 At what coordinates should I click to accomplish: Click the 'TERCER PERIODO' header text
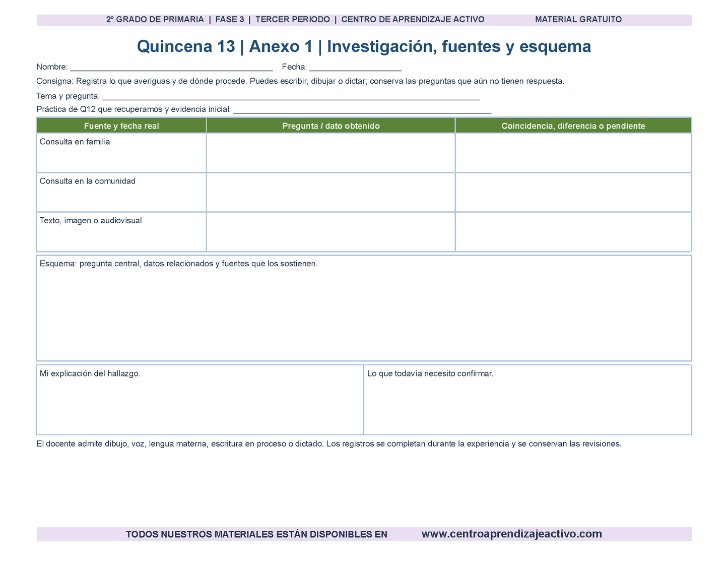coord(293,20)
